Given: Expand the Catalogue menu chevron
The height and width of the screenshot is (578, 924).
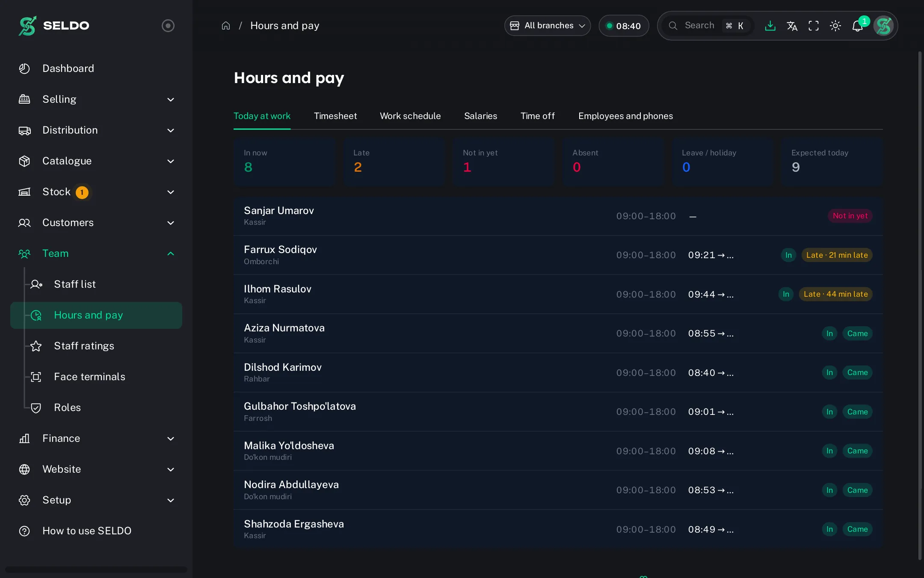Looking at the screenshot, I should click(x=171, y=161).
